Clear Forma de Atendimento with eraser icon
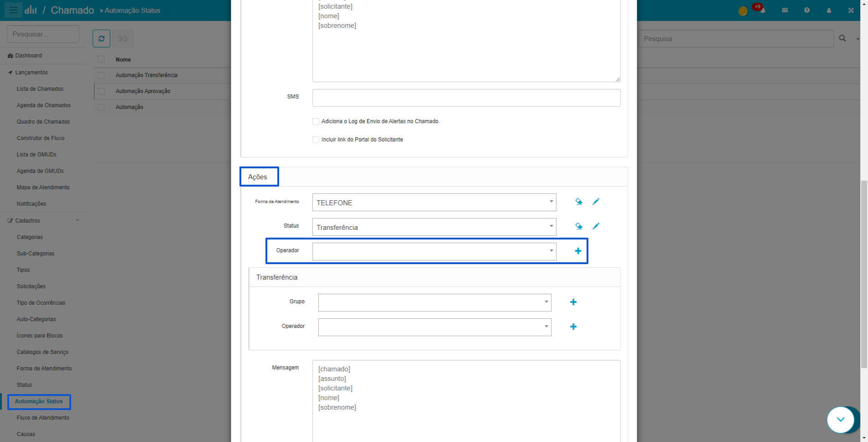The width and height of the screenshot is (868, 442). tap(579, 202)
